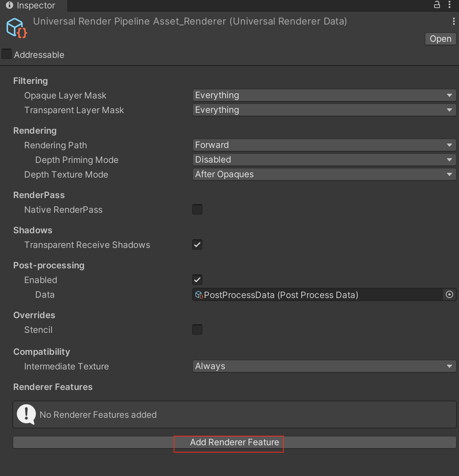
Task: Change the Rendering Path dropdown
Action: (x=324, y=145)
